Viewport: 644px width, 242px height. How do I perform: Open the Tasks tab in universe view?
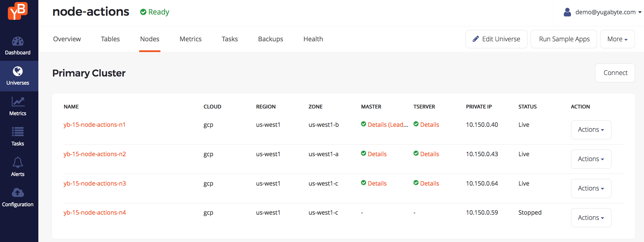[x=230, y=39]
